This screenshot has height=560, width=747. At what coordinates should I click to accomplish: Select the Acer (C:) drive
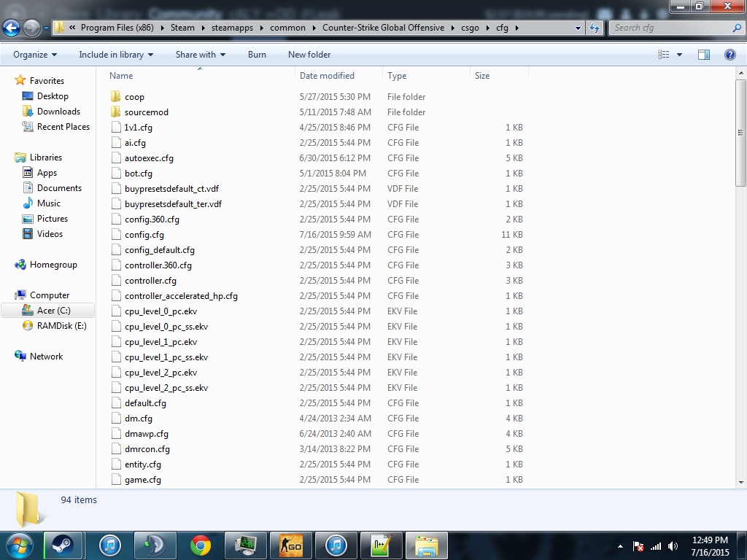[x=53, y=311]
